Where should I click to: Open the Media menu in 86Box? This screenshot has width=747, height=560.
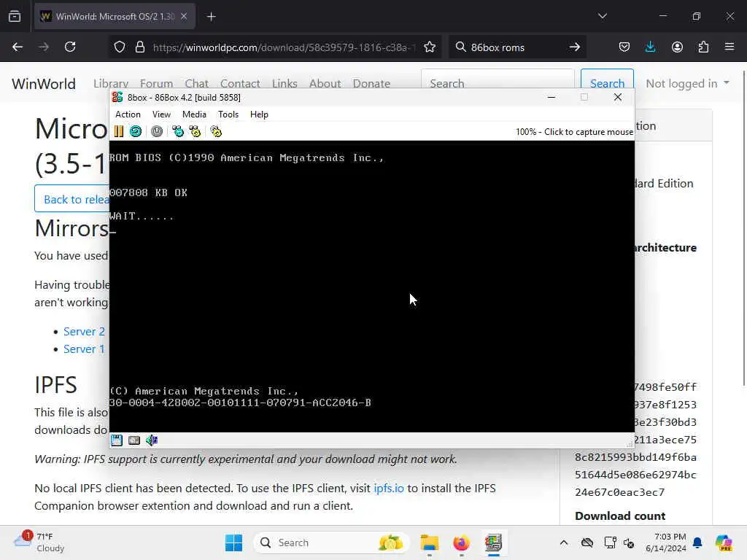(x=194, y=114)
